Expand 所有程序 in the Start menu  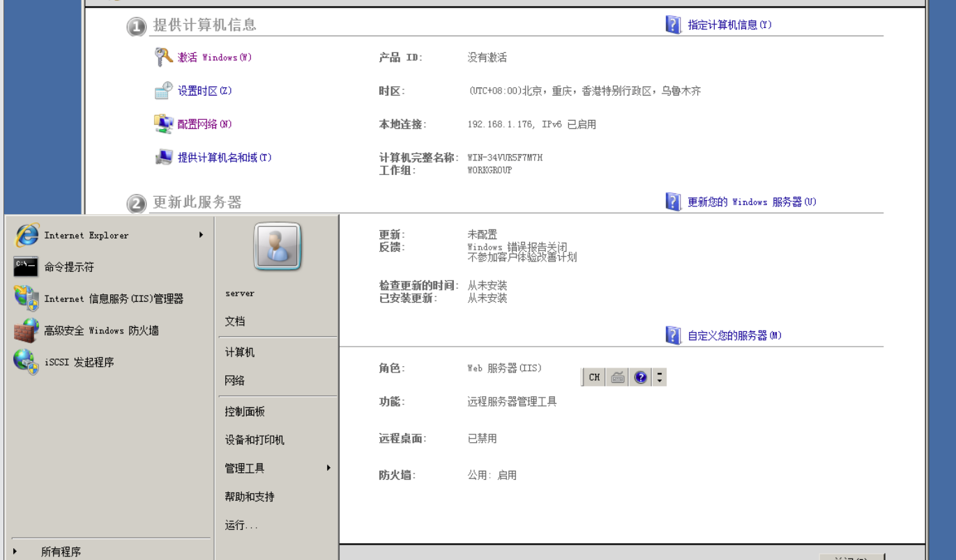(109, 552)
